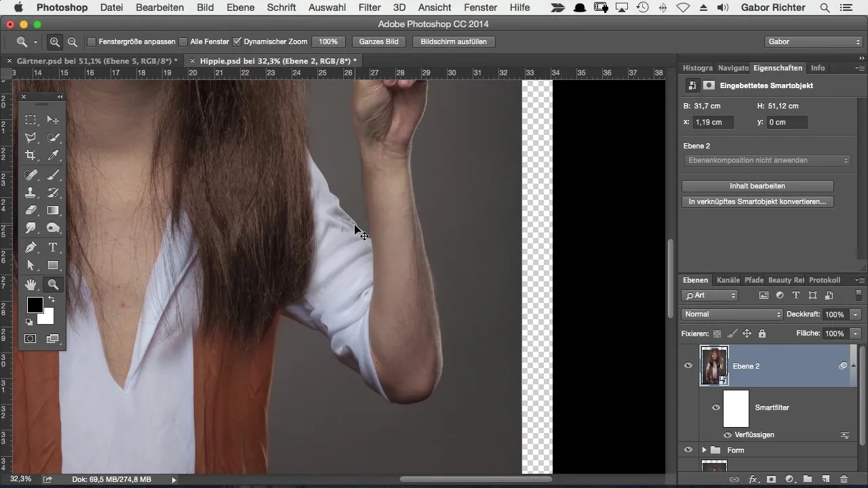The height and width of the screenshot is (488, 868).
Task: Add a new adjustment layer
Action: click(x=789, y=479)
